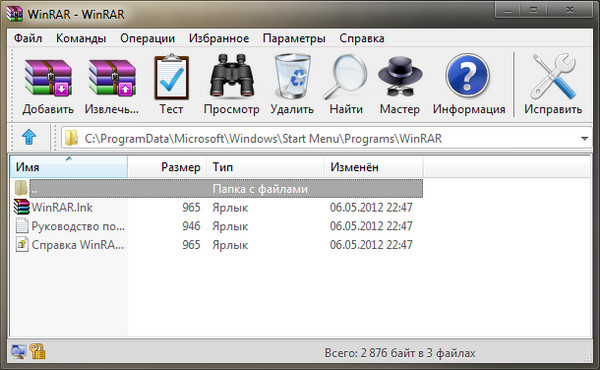
Task: Click the WinRAR.lnk file icon
Action: click(x=21, y=207)
